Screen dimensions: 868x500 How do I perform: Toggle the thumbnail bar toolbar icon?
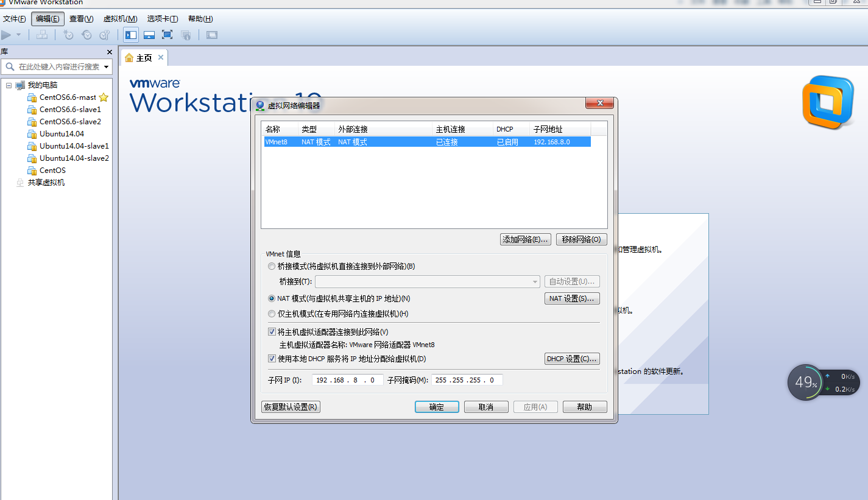pos(149,35)
